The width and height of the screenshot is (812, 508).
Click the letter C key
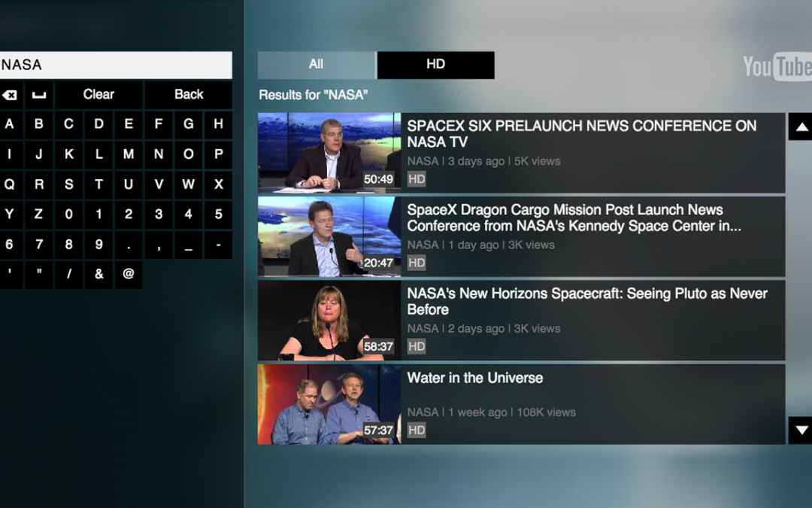tap(69, 124)
